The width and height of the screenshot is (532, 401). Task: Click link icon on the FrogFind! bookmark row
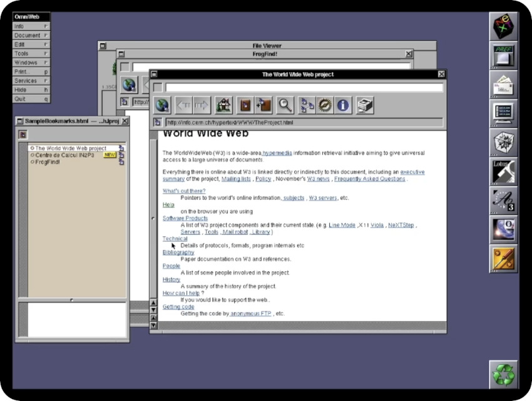coord(121,162)
